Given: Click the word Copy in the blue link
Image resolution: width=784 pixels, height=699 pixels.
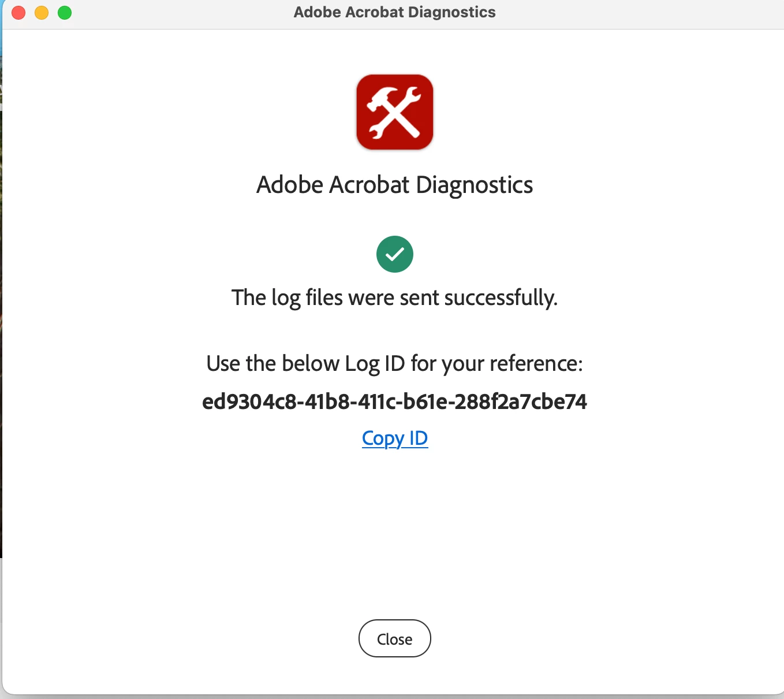Looking at the screenshot, I should (383, 438).
